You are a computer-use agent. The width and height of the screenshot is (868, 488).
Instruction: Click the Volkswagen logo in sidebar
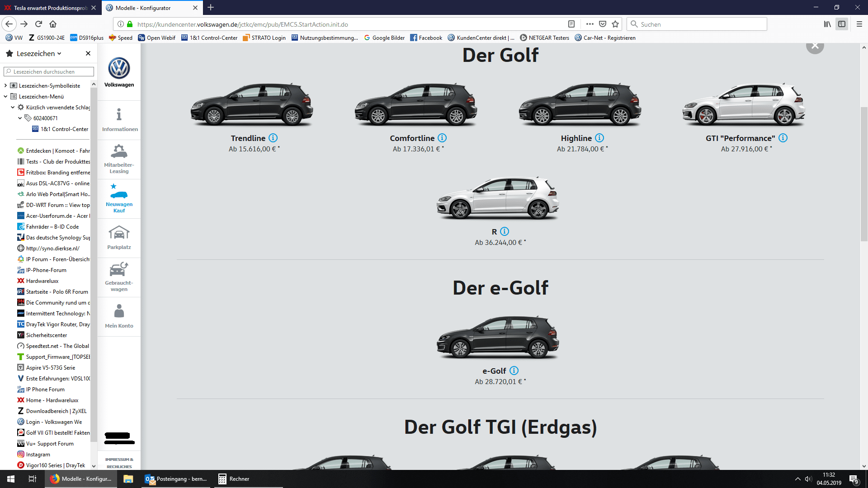(119, 72)
